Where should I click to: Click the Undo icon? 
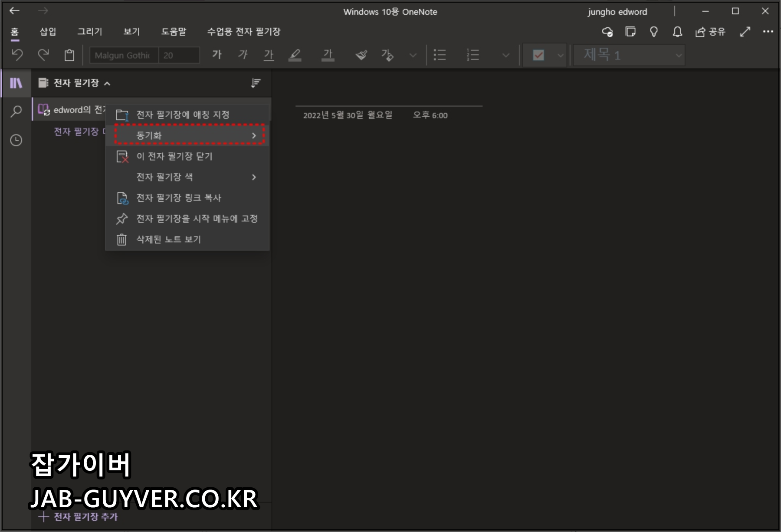[17, 55]
